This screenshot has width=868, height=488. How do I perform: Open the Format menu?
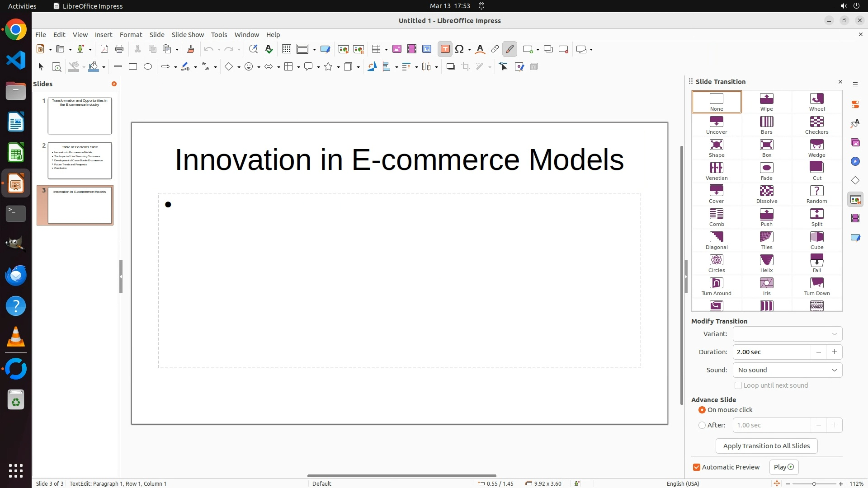pyautogui.click(x=131, y=35)
